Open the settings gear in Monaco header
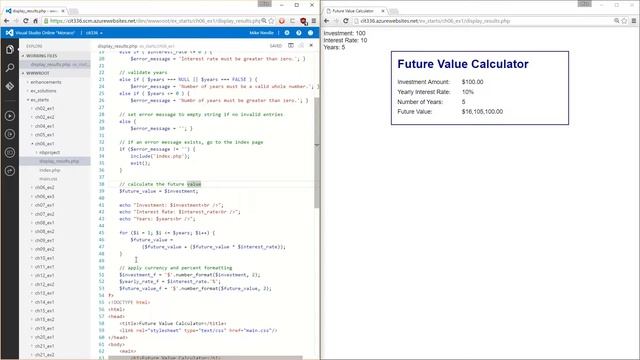 pyautogui.click(x=287, y=33)
